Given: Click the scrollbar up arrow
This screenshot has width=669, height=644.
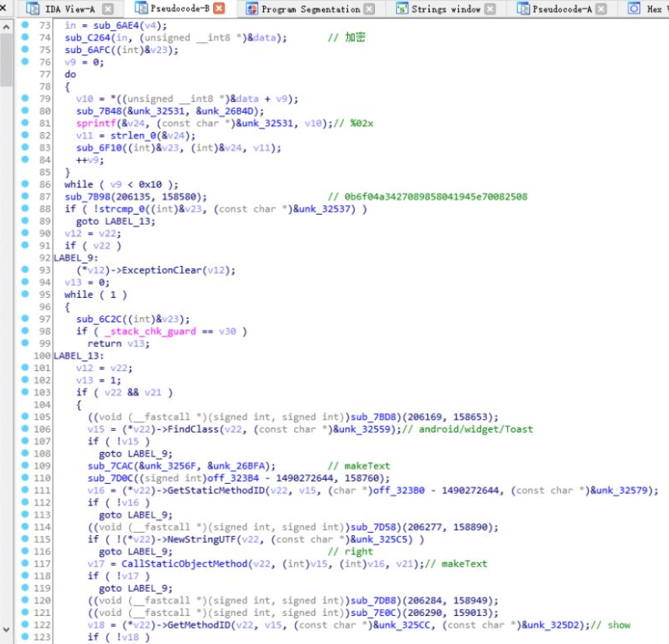Looking at the screenshot, I should (6, 27).
